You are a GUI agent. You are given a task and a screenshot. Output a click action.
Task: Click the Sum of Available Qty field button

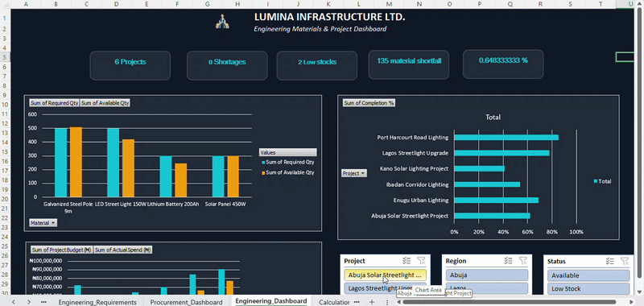coord(105,103)
